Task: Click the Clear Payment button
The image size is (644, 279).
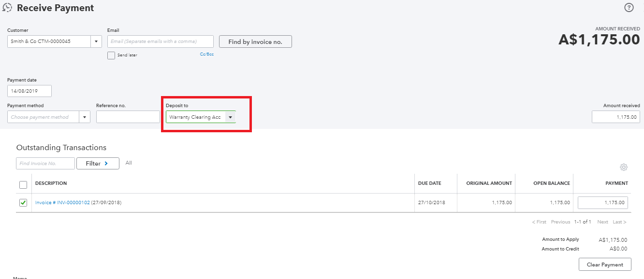Action: 605,265
